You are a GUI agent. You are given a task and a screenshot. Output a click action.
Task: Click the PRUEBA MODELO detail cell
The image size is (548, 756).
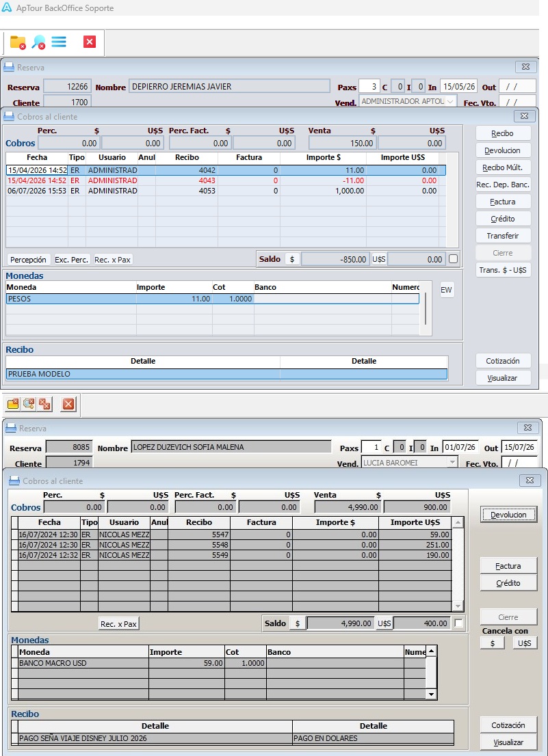pos(143,374)
